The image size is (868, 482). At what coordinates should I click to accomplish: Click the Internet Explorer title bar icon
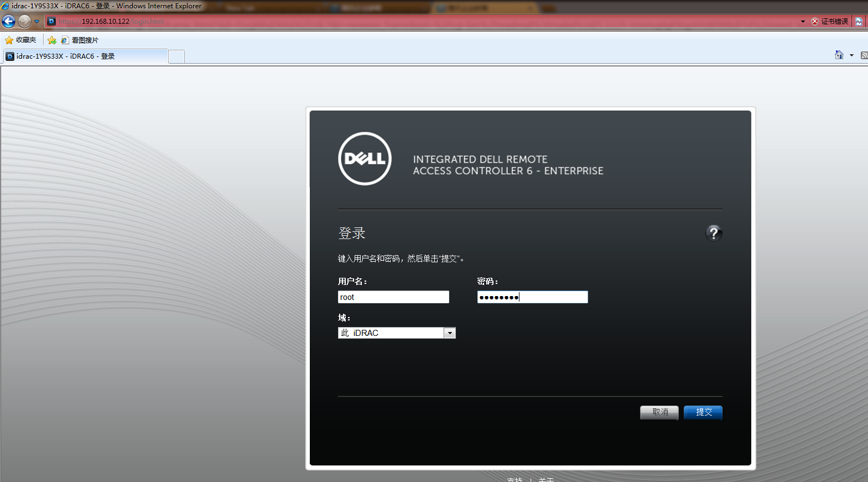click(x=5, y=6)
